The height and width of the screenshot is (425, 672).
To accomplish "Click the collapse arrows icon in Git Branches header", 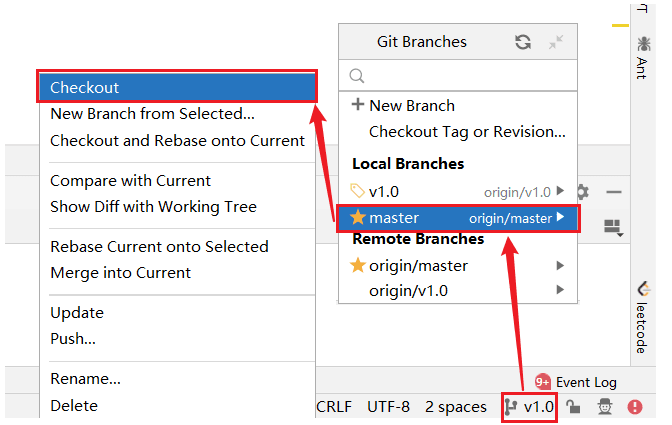I will pos(556,42).
